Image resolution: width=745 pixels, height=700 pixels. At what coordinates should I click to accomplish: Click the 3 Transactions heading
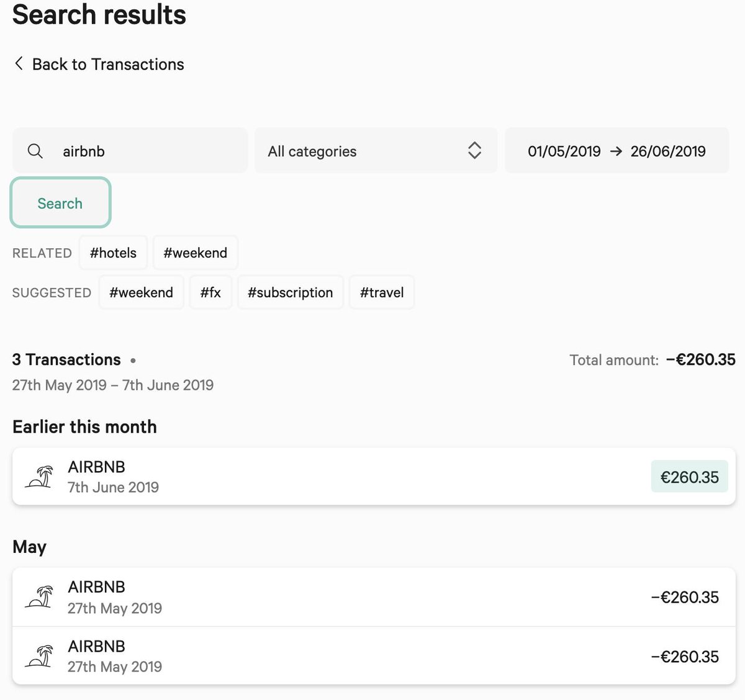(66, 359)
